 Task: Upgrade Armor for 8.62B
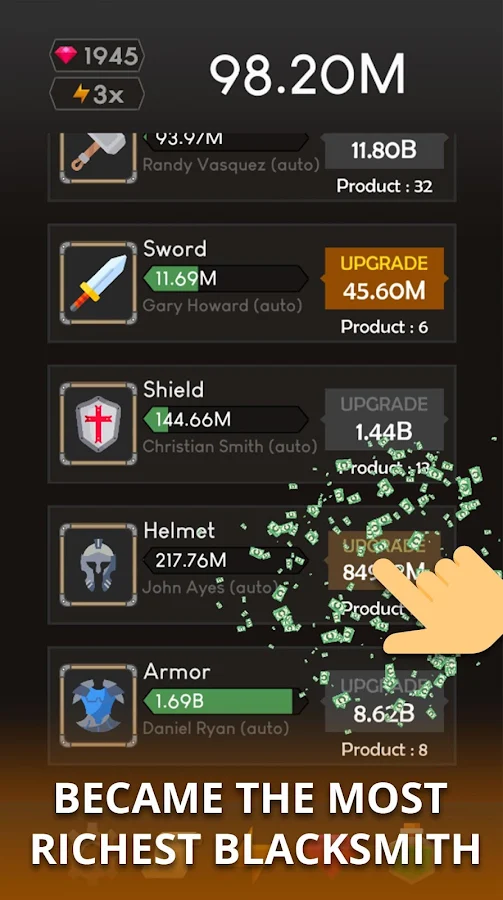[384, 701]
